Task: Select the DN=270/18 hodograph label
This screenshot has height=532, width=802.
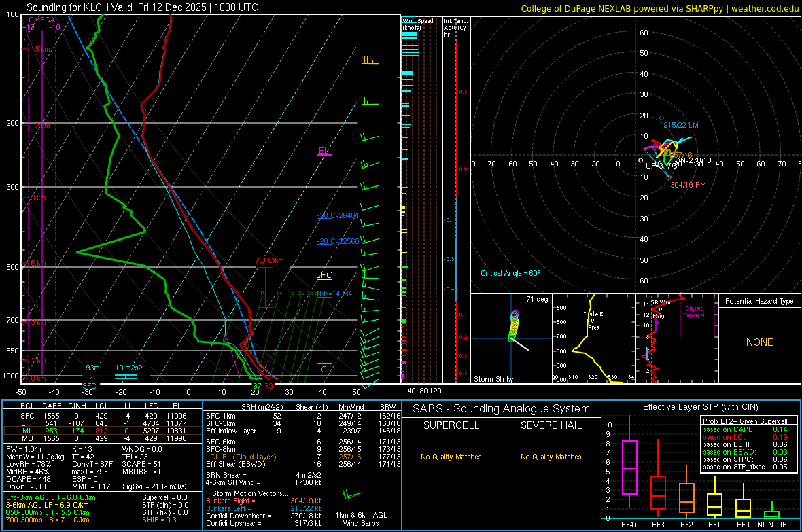Action: tap(693, 160)
